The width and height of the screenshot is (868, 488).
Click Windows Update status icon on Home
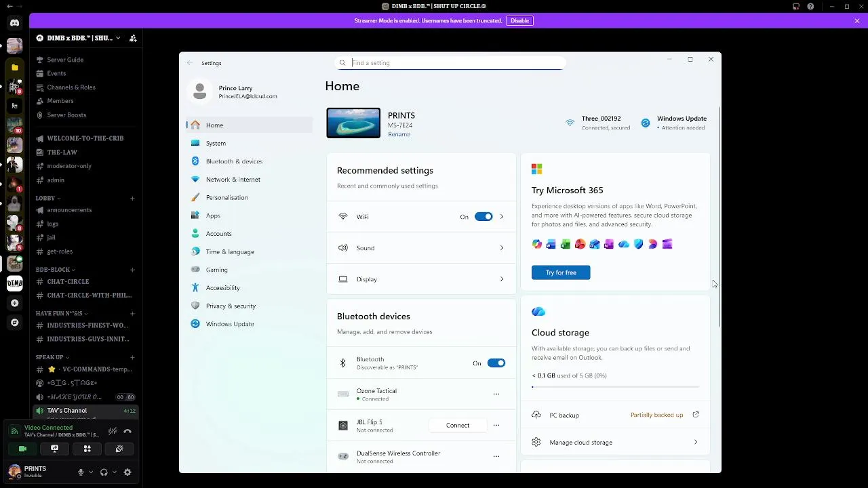pos(646,123)
